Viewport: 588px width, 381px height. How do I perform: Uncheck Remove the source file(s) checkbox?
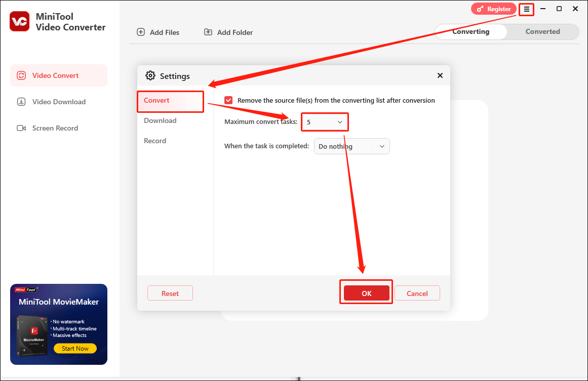coord(228,100)
